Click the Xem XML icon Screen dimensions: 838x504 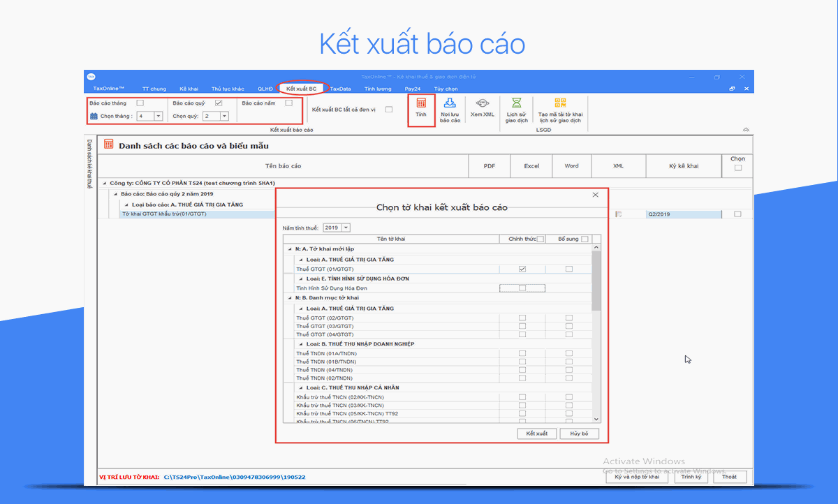tap(482, 103)
